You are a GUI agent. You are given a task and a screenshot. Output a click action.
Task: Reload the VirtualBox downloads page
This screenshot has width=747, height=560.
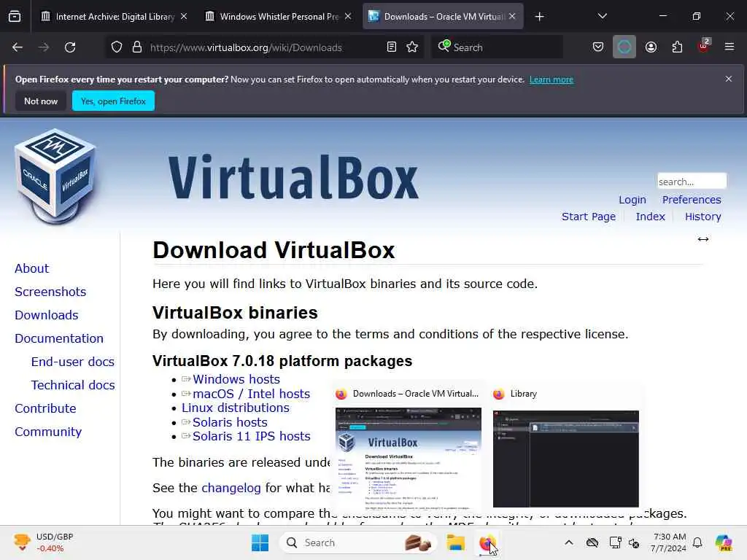click(x=70, y=47)
